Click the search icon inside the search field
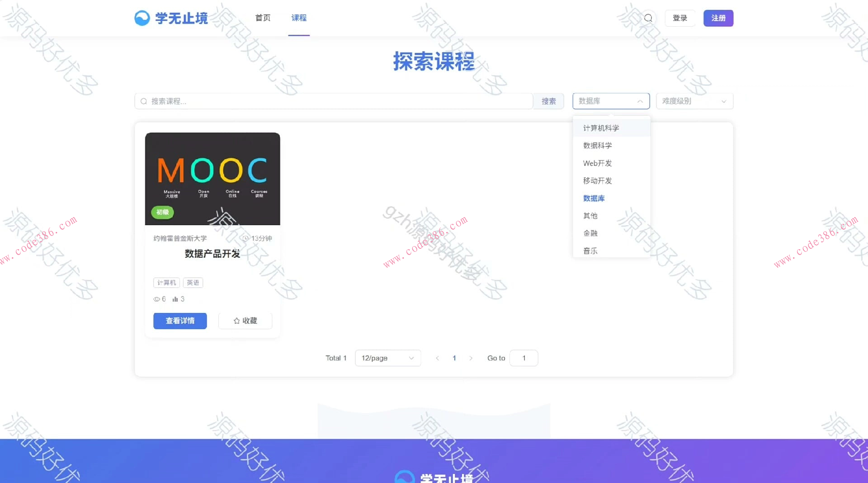Screen dimensions: 868x483 click(144, 101)
